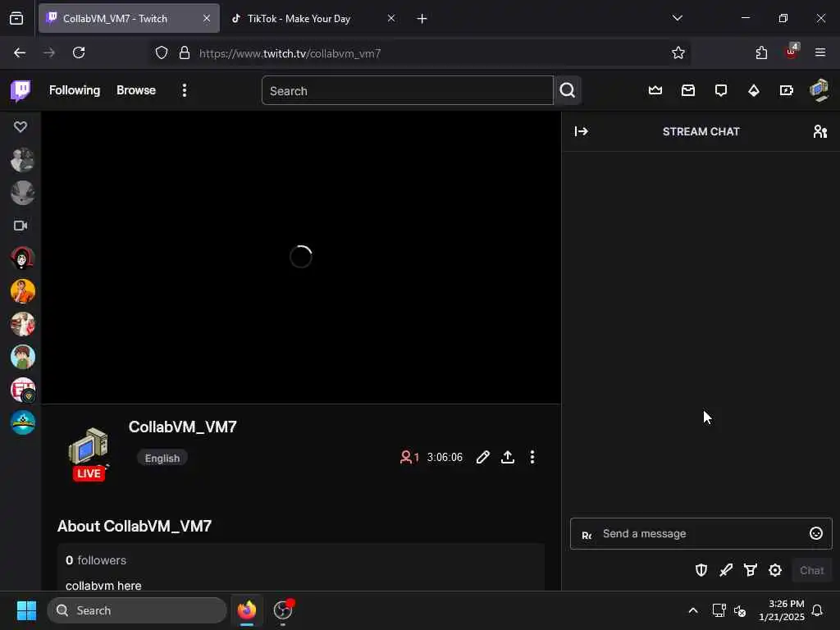Open the chat community users list
Viewport: 840px width, 630px height.
[820, 131]
